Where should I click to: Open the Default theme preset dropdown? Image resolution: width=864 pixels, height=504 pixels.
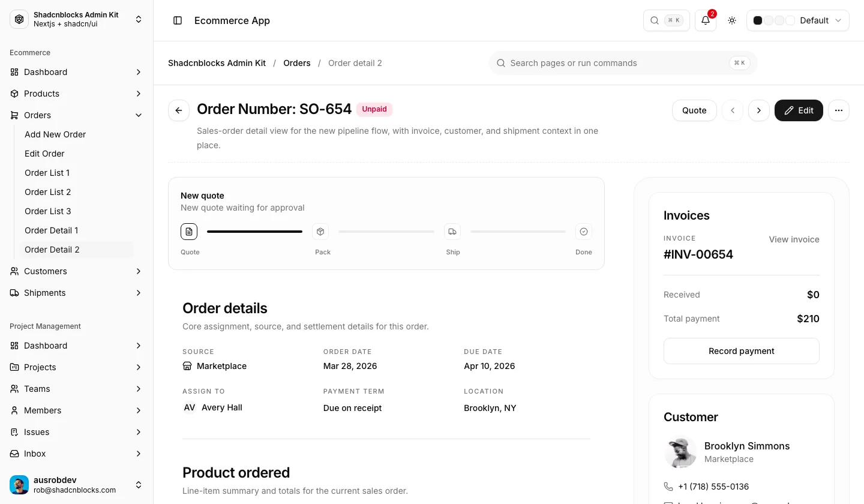click(798, 20)
